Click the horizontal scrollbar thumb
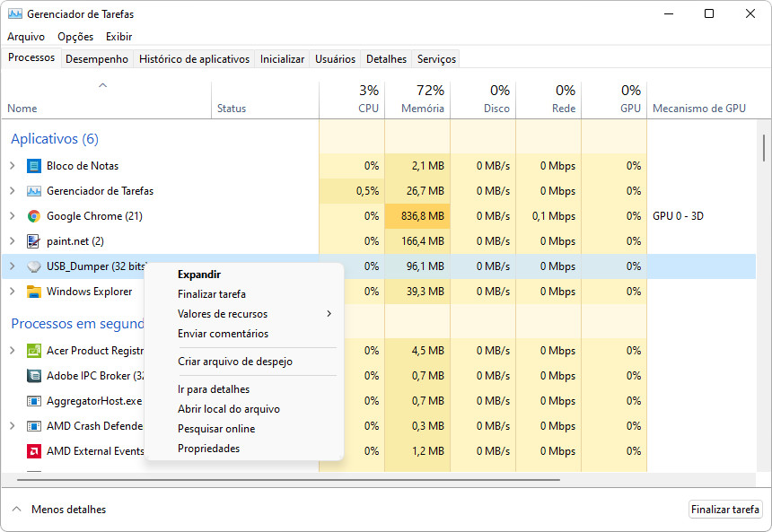This screenshot has height=532, width=772. (288, 479)
